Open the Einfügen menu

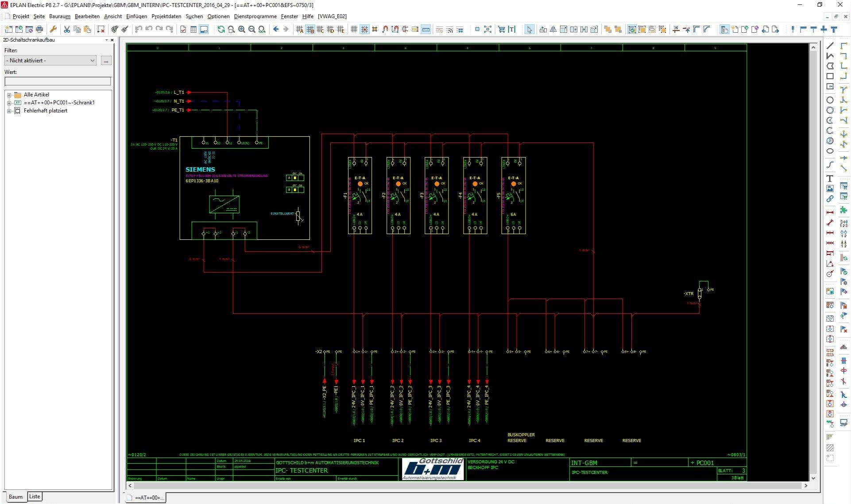[136, 16]
